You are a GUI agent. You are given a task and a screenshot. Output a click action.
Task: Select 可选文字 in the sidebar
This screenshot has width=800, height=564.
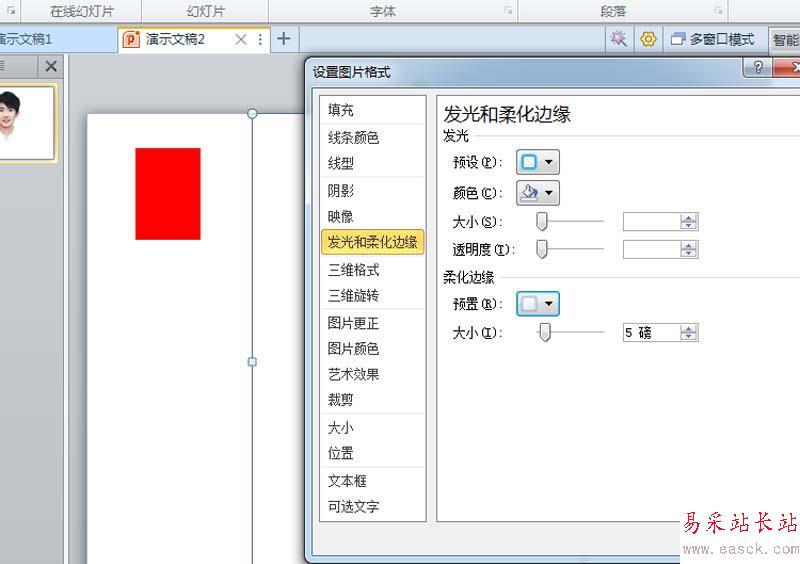[x=372, y=506]
